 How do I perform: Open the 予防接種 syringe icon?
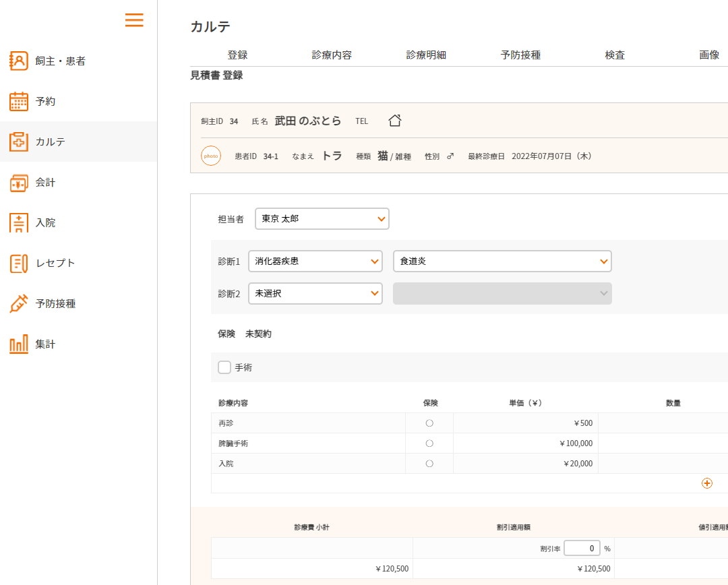[19, 304]
